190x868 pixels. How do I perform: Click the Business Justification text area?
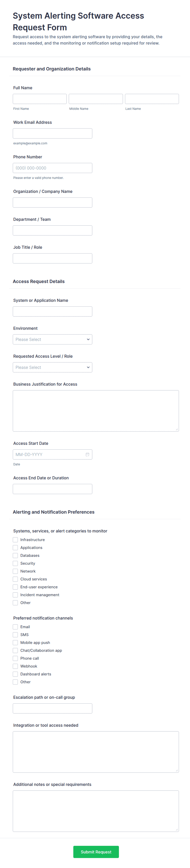coord(96,411)
